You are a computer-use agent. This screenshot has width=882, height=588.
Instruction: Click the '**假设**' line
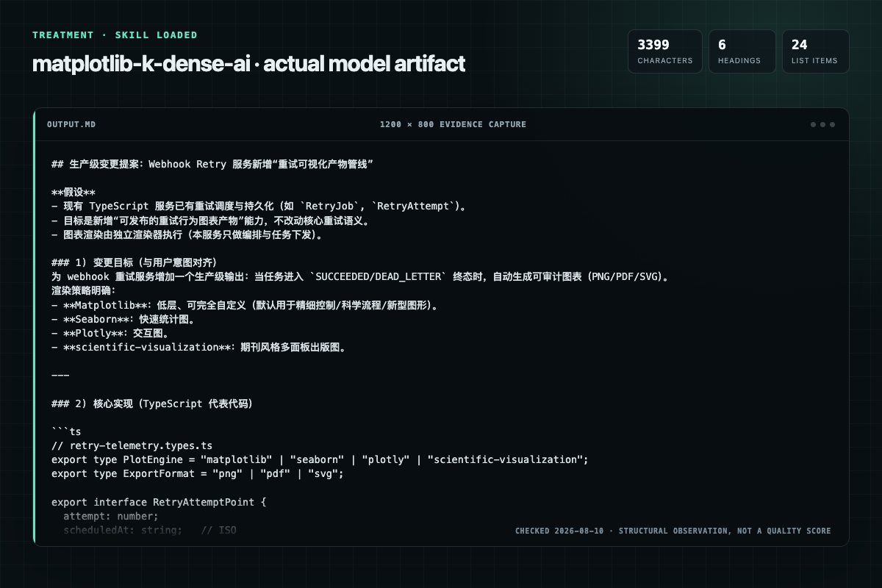click(x=73, y=192)
